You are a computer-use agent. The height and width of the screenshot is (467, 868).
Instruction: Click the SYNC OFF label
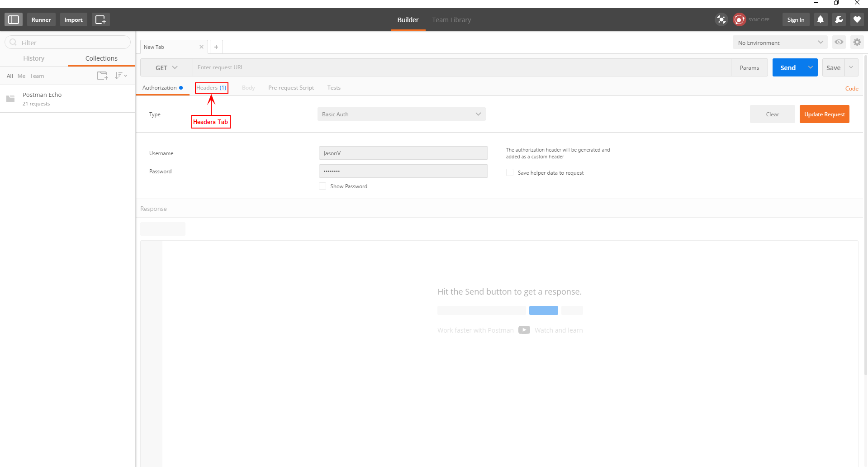click(759, 19)
